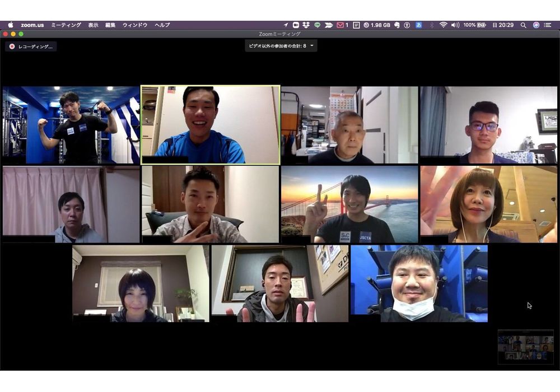This screenshot has height=392, width=560.
Task: Open Spotlight search magnifier icon
Action: (524, 25)
